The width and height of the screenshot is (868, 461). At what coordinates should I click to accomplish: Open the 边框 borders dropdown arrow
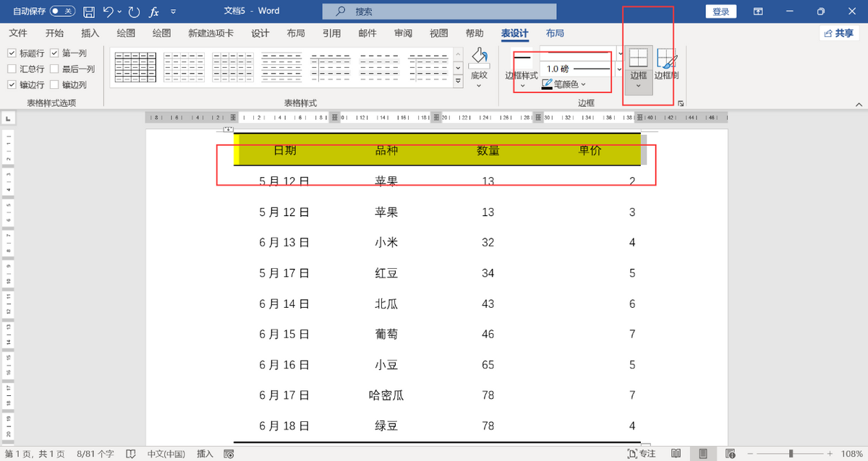(638, 86)
